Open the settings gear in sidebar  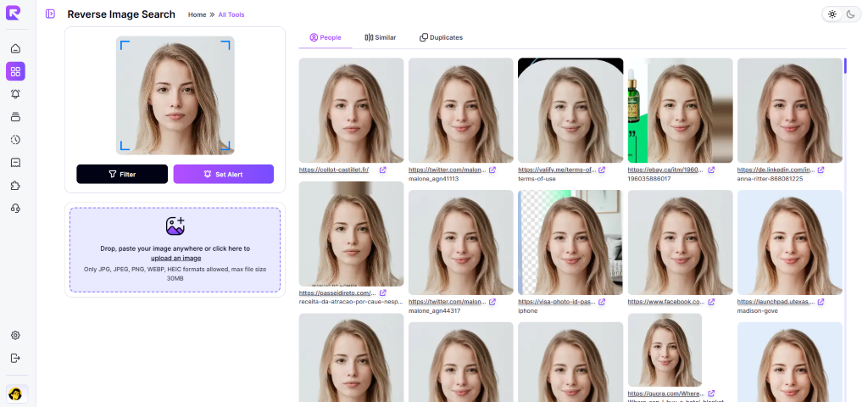[15, 336]
